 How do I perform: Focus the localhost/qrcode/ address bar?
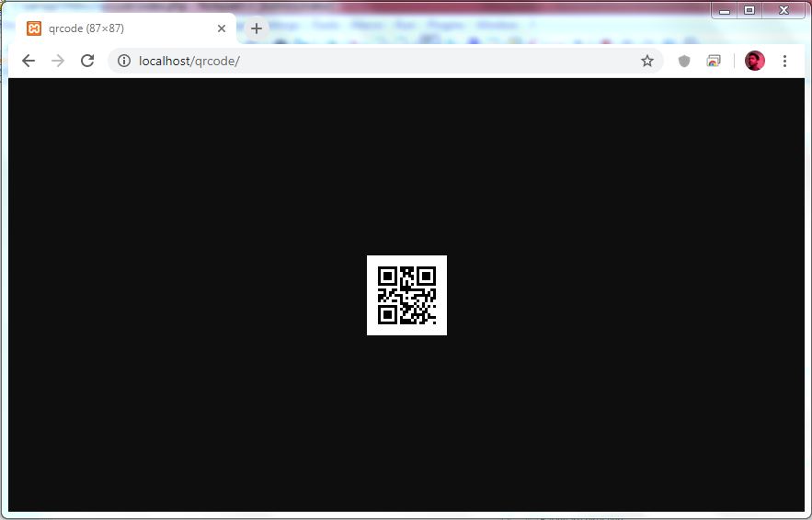(383, 61)
